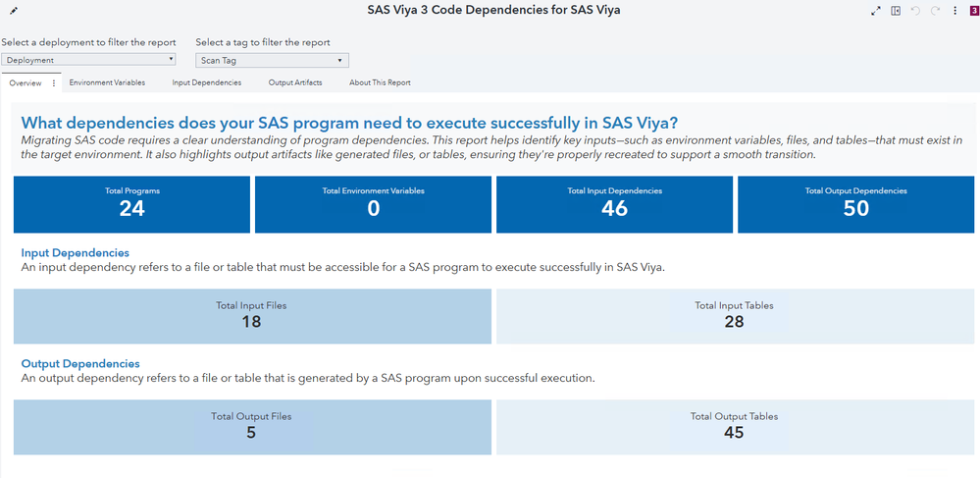
Task: Switch to Environment Variables tab
Action: coord(107,82)
